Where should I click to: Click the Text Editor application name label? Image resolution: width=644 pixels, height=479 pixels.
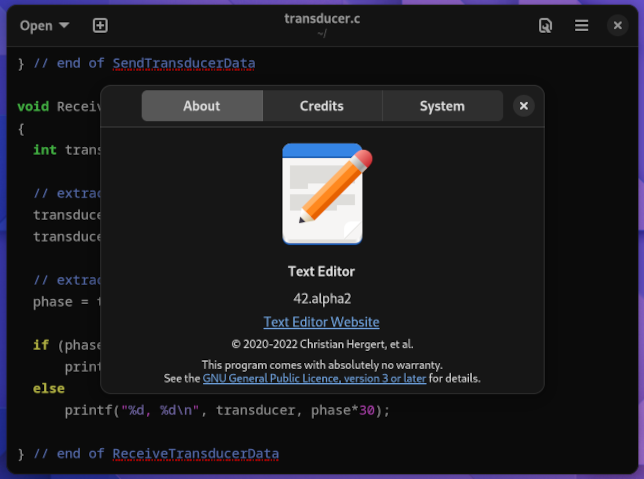[322, 272]
